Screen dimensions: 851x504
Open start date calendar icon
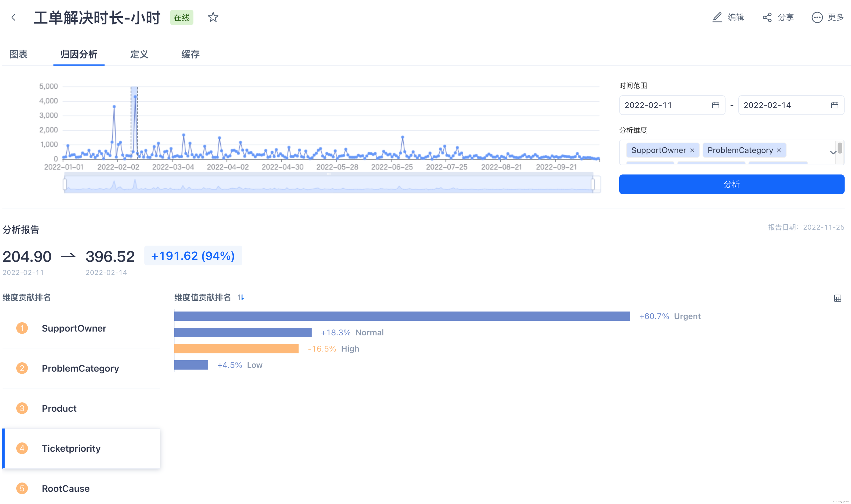tap(716, 105)
